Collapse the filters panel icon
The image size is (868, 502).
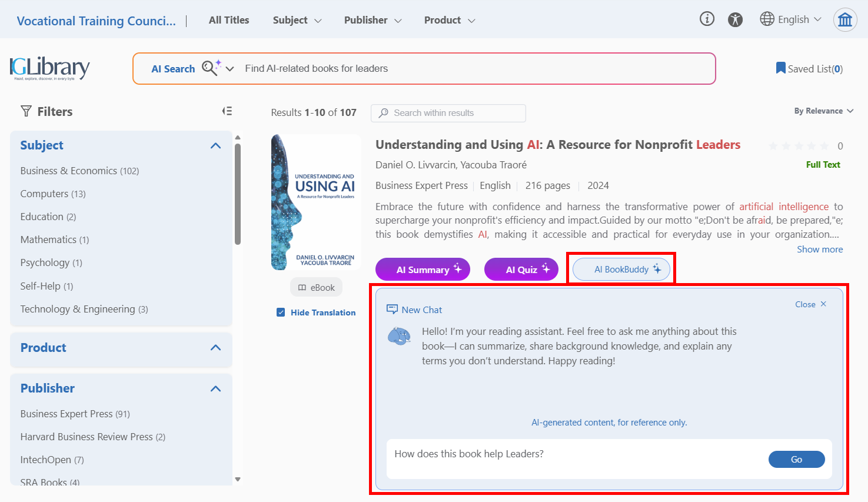[x=227, y=111]
